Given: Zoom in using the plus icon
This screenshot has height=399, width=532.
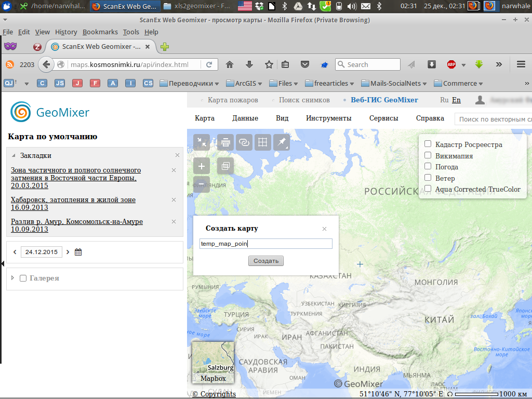Looking at the screenshot, I should coord(202,166).
